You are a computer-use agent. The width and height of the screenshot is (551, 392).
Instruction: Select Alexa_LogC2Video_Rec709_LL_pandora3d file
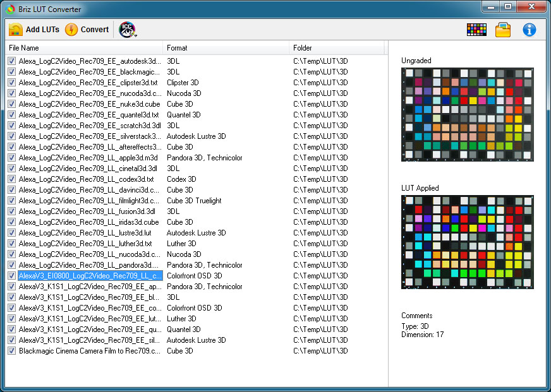pos(89,265)
